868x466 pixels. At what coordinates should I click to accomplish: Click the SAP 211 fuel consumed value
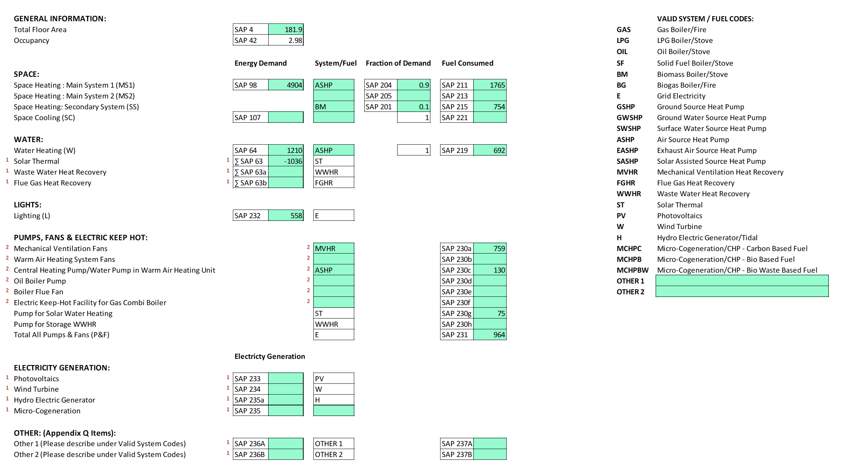[490, 85]
